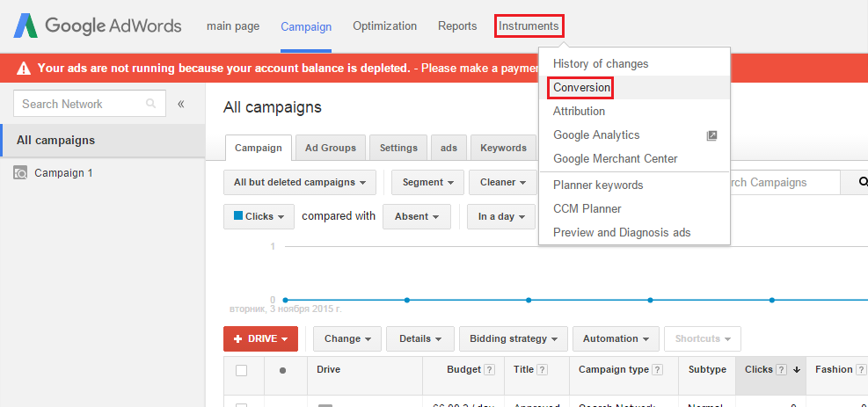Click the Fashion column help icon
Image resolution: width=868 pixels, height=407 pixels.
[x=861, y=370]
